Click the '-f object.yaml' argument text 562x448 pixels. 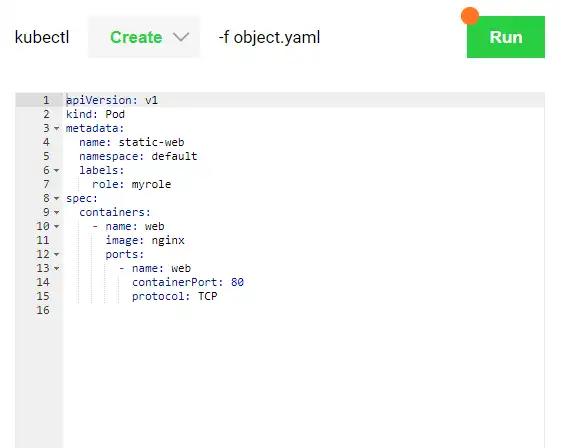(x=269, y=37)
